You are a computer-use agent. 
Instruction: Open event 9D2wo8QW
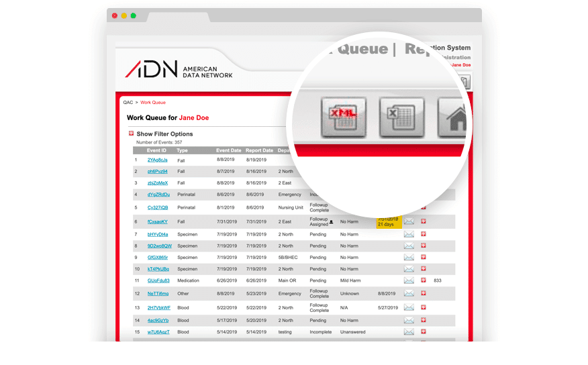159,246
